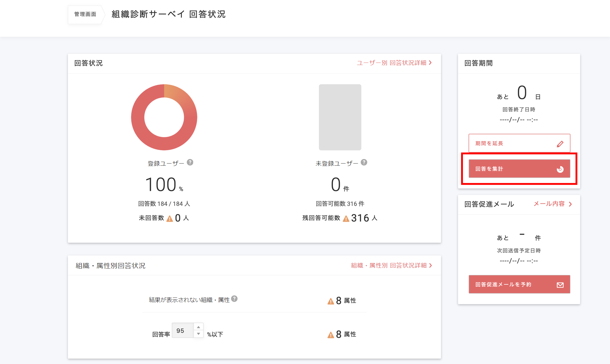The height and width of the screenshot is (364, 610).
Task: Schedule mail with 回答促進メールを予約 button
Action: 519,284
